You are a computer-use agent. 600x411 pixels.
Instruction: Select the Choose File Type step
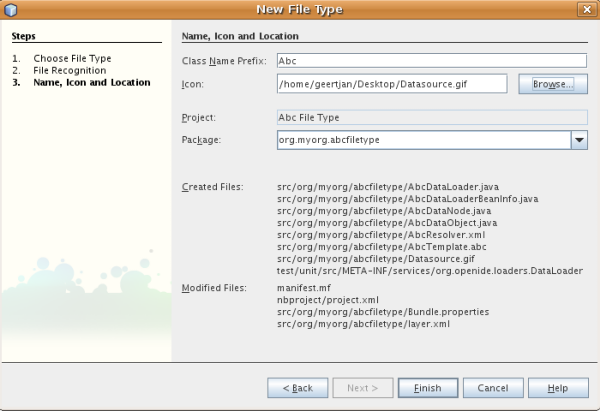72,59
